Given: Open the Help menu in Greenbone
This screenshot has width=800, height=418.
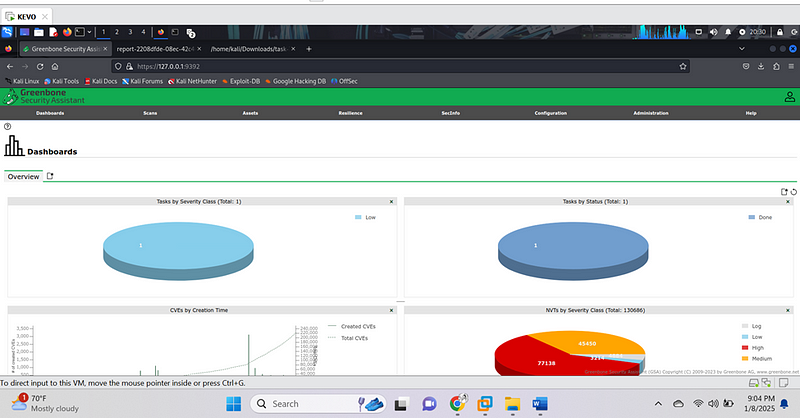Looking at the screenshot, I should [x=751, y=113].
